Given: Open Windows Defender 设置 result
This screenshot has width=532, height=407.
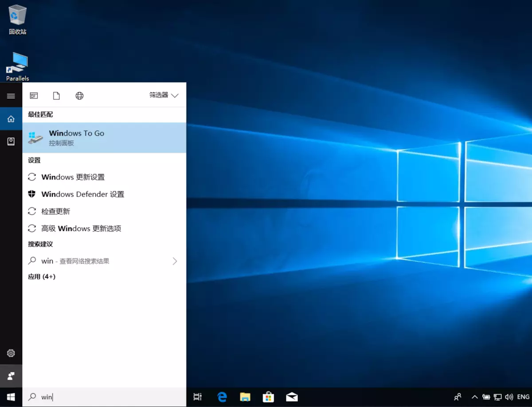Looking at the screenshot, I should (82, 194).
